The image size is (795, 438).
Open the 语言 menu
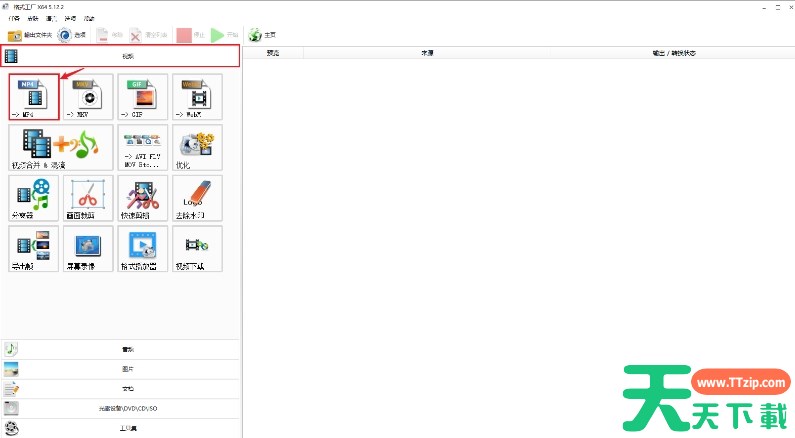(x=52, y=18)
